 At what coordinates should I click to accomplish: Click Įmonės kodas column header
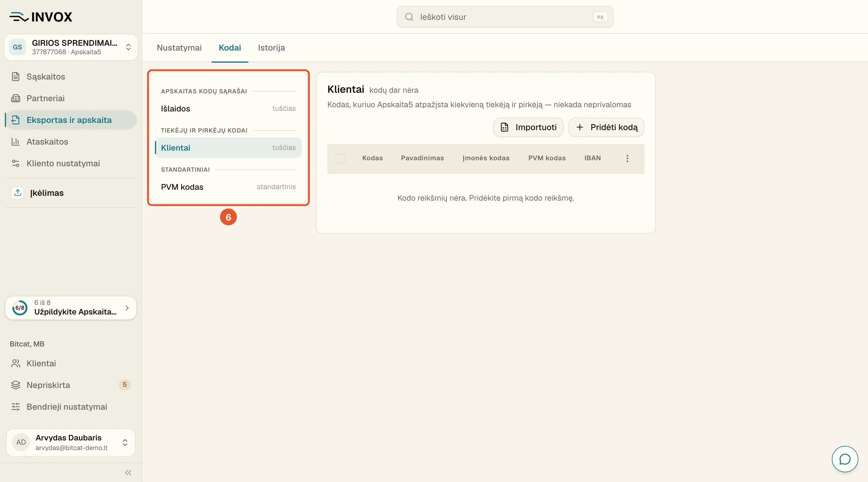(486, 158)
